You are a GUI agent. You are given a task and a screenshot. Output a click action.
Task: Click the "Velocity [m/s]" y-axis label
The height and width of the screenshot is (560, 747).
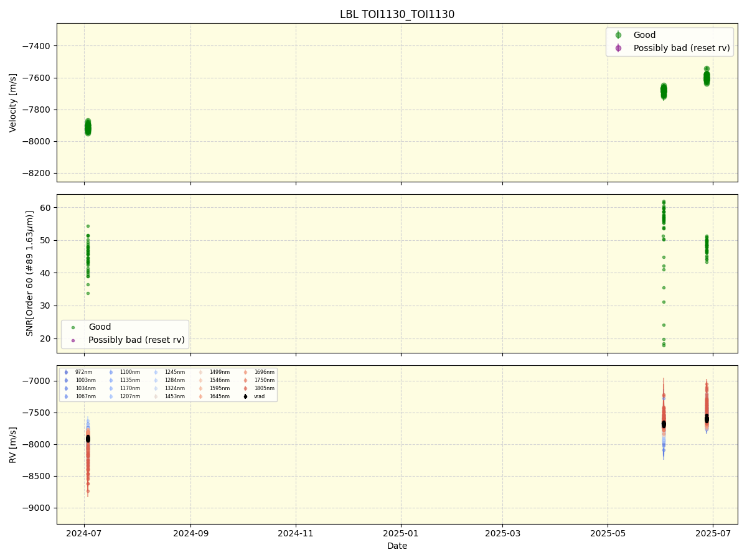click(13, 103)
